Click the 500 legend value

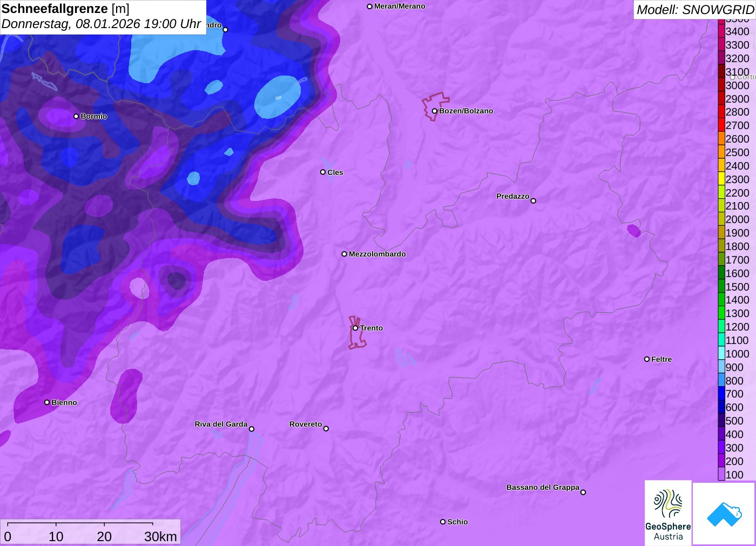[734, 421]
